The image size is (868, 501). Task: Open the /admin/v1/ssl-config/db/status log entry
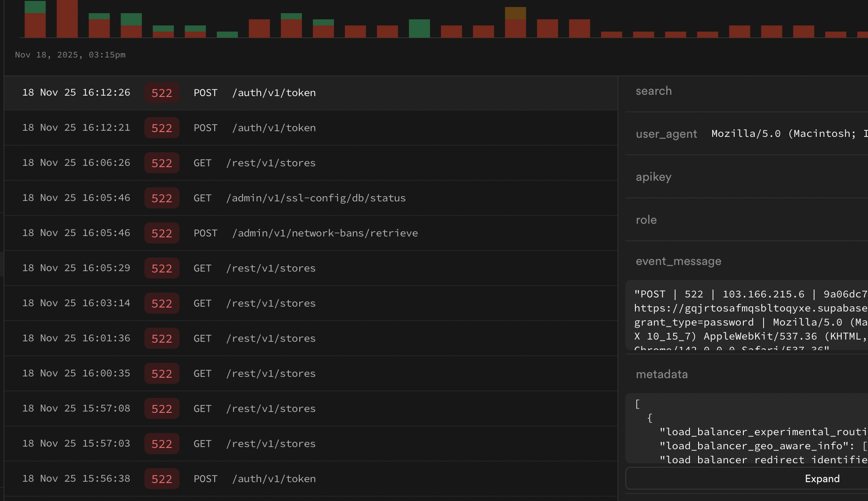click(x=316, y=198)
